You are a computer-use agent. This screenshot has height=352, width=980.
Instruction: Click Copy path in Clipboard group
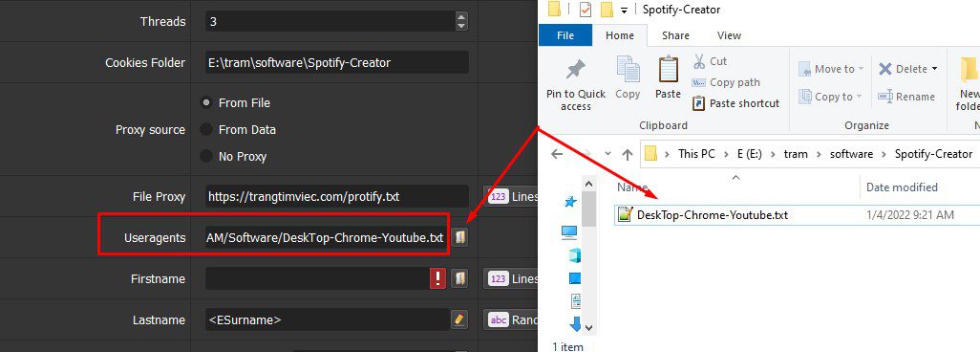(726, 82)
